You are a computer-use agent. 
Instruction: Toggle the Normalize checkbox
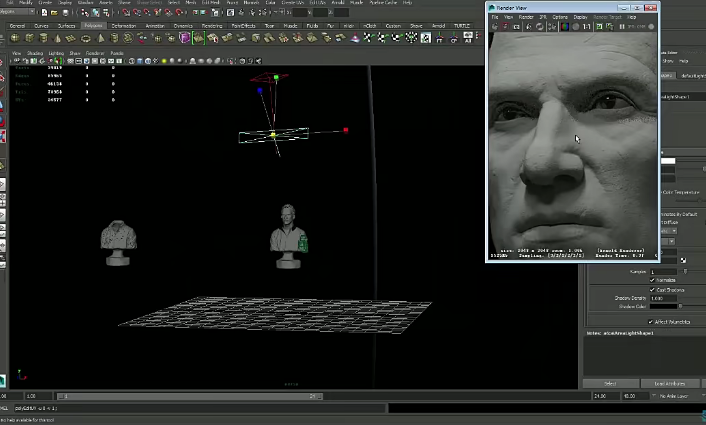[x=652, y=280]
